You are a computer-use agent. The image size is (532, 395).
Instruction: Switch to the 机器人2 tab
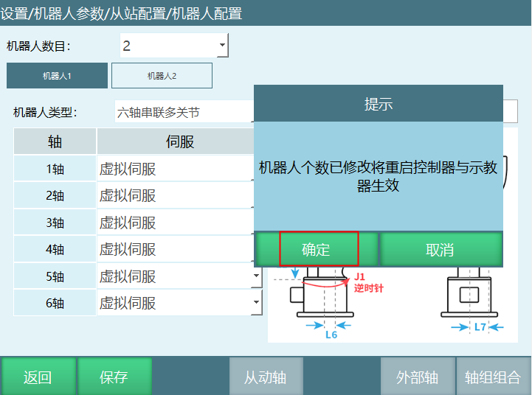click(162, 76)
